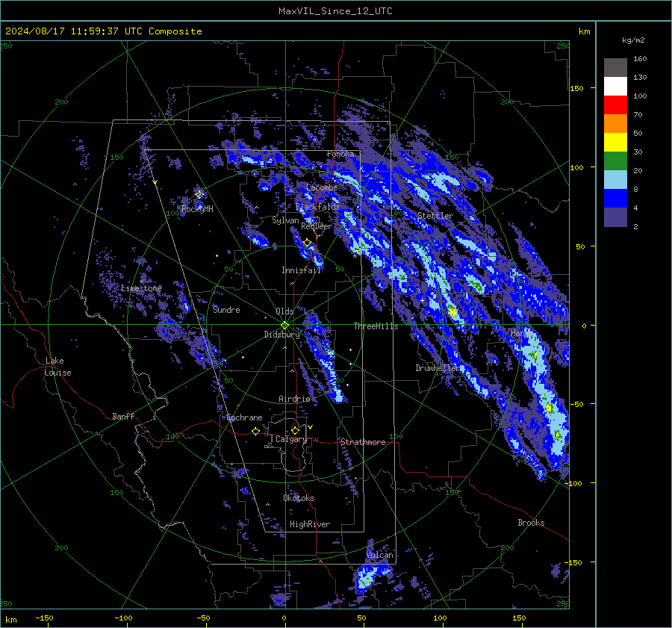Click the kg/m2 legend unit label
The width and height of the screenshot is (672, 628).
[633, 40]
